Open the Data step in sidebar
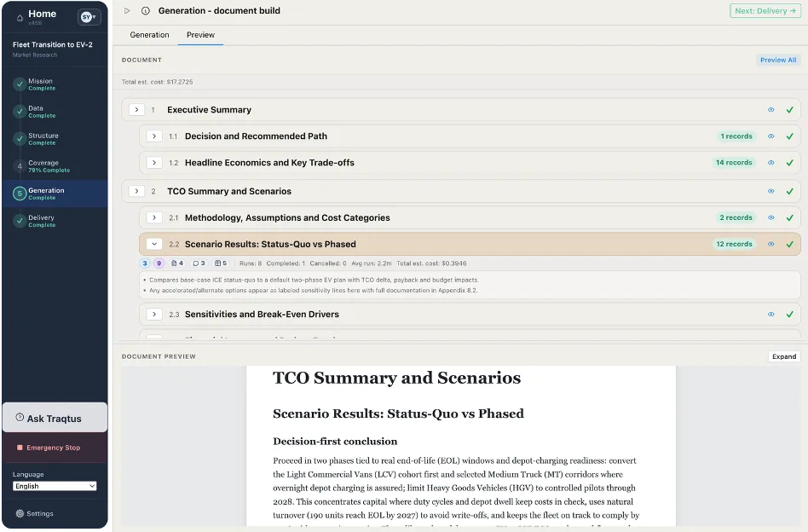Viewport: 808px width, 532px height. tap(55, 112)
